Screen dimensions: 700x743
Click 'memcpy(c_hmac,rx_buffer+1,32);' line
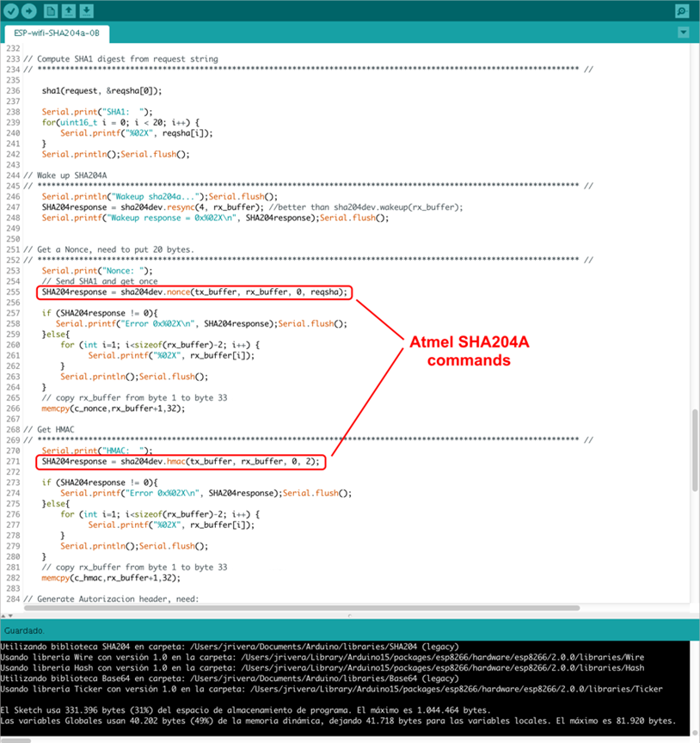(111, 578)
